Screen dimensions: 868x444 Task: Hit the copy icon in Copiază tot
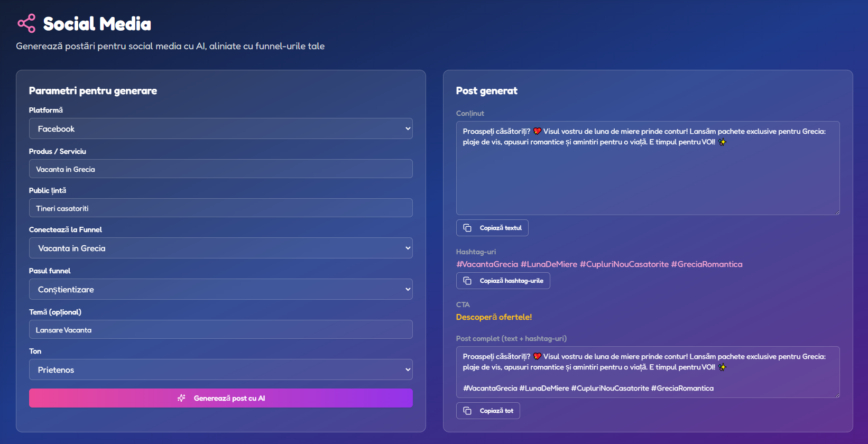(x=467, y=411)
